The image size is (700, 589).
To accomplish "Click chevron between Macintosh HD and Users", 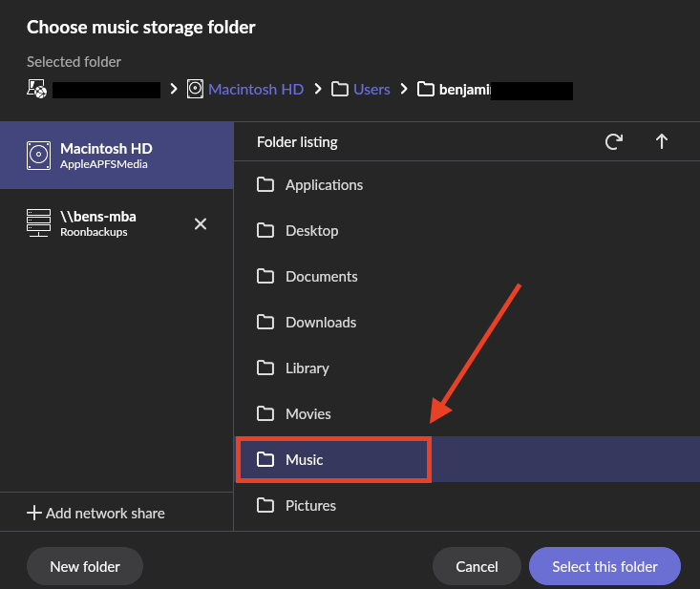I will (318, 89).
